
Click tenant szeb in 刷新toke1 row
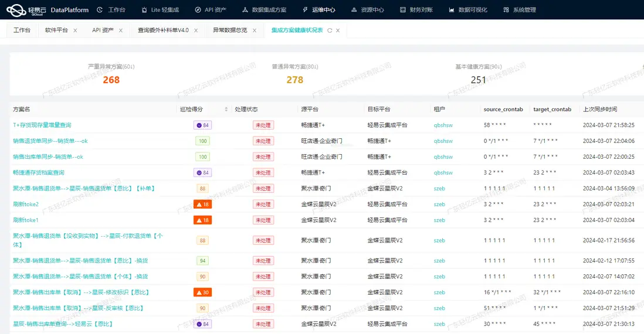439,220
